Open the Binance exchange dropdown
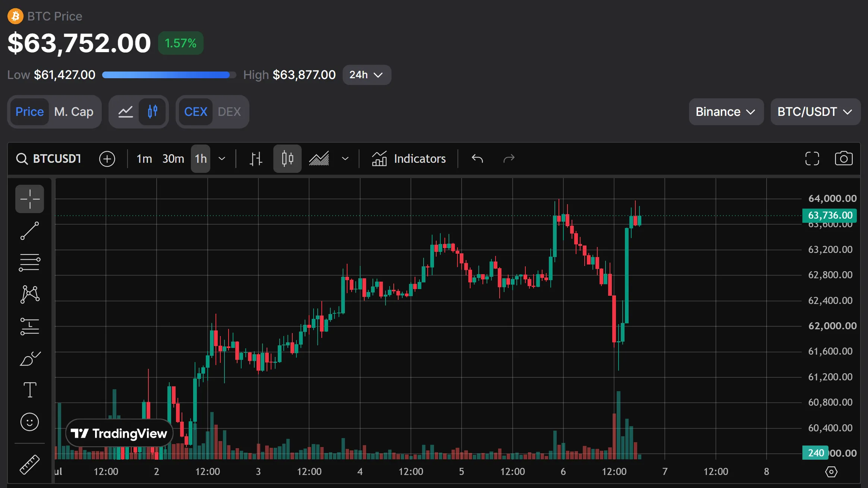The image size is (868, 488). tap(726, 112)
